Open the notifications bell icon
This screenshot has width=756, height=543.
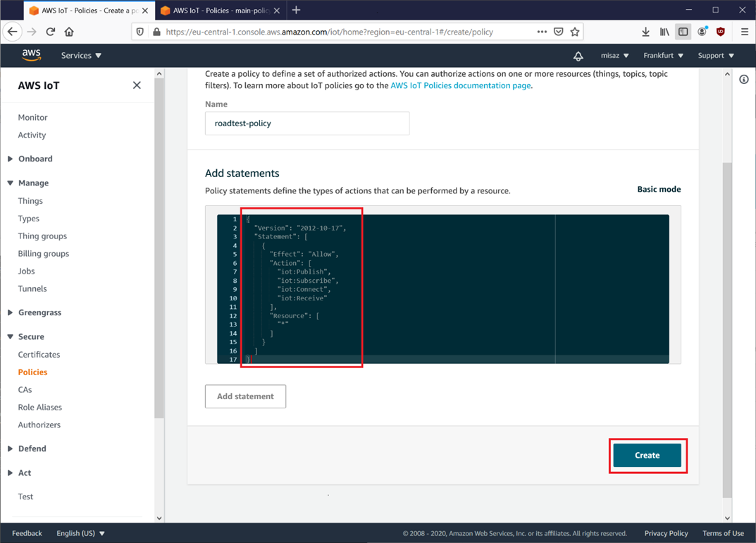[578, 56]
